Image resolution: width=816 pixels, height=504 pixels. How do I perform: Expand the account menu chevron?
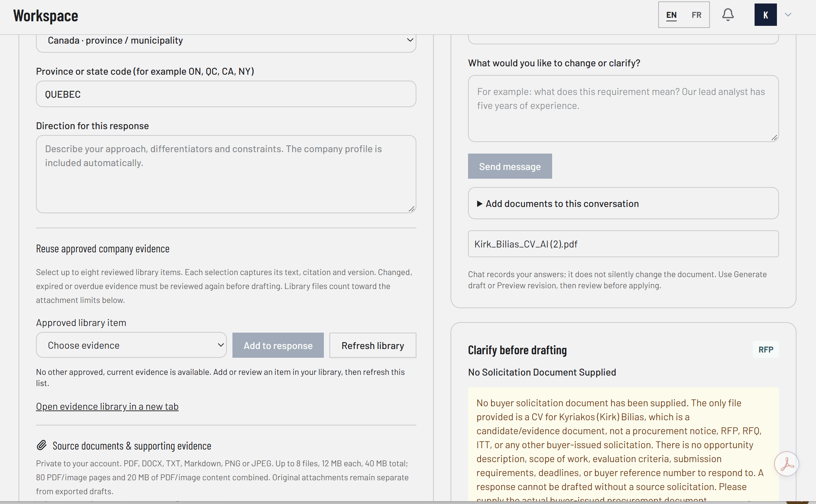point(788,15)
